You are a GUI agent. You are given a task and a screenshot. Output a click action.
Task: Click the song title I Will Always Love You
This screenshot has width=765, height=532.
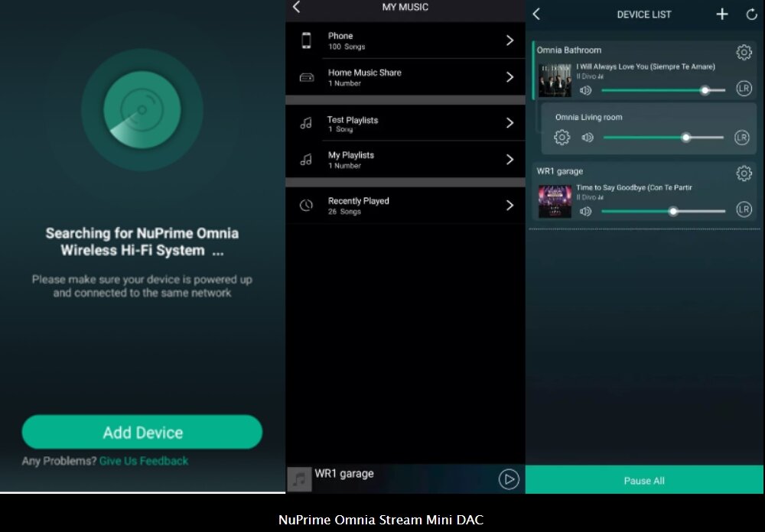(646, 66)
